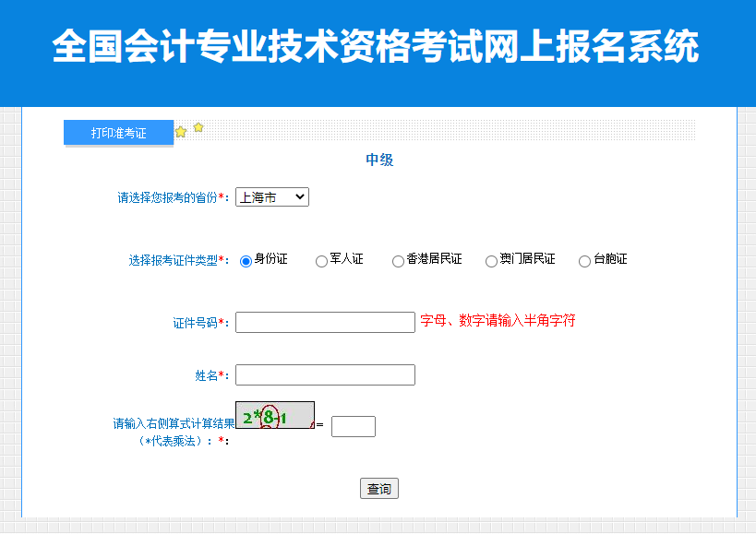This screenshot has width=756, height=534.
Task: Pick 澳门居民证 certificate type
Action: click(x=489, y=260)
